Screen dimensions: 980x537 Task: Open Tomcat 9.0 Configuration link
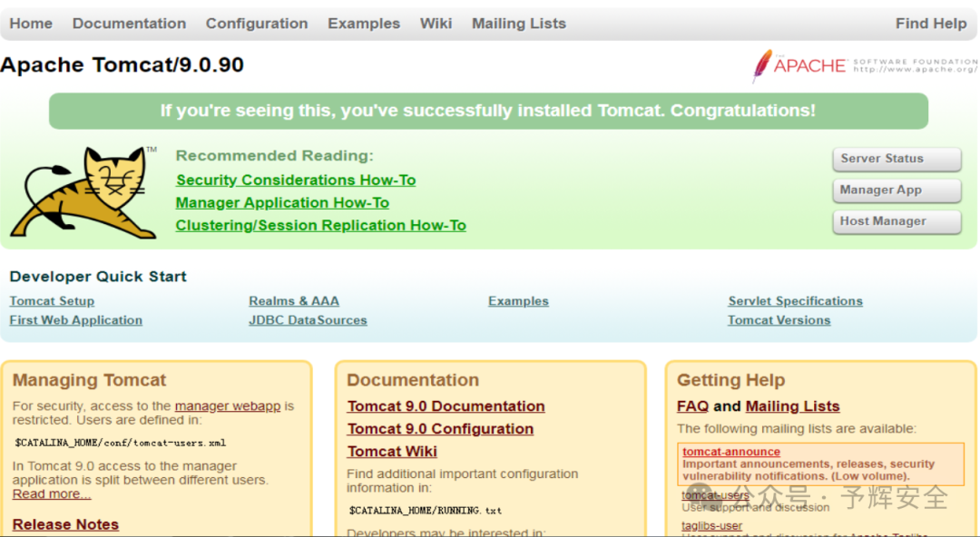click(x=440, y=429)
